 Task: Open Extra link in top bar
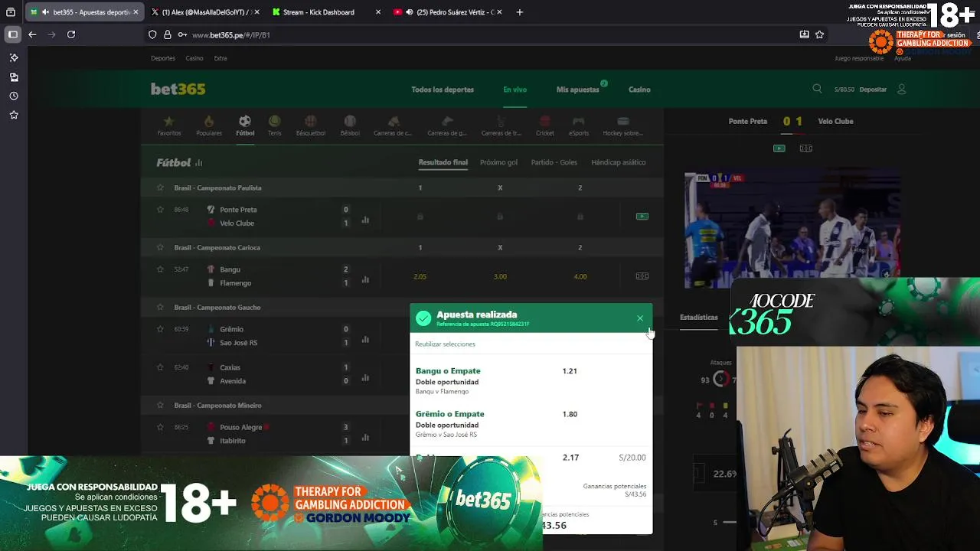[220, 58]
